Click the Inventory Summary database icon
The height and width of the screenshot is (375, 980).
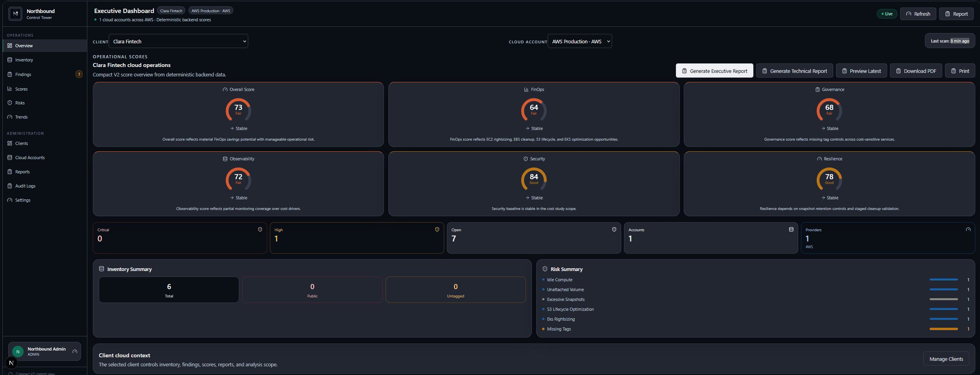tap(102, 269)
